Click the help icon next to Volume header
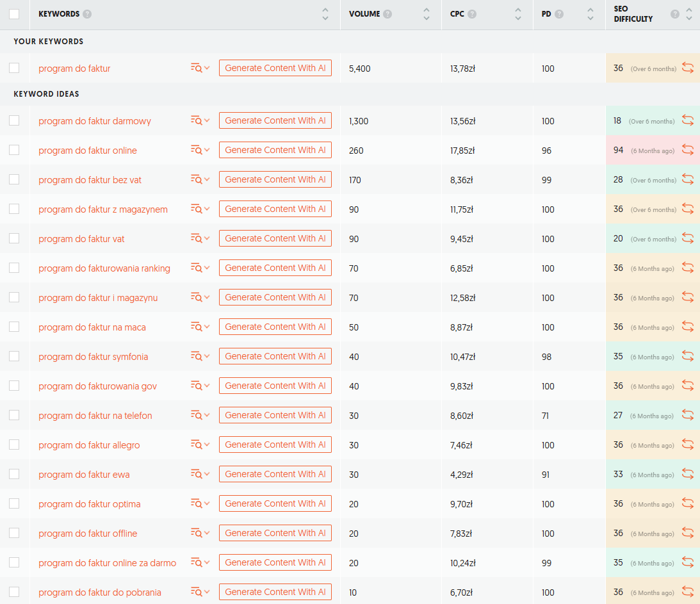This screenshot has width=700, height=604. (387, 14)
